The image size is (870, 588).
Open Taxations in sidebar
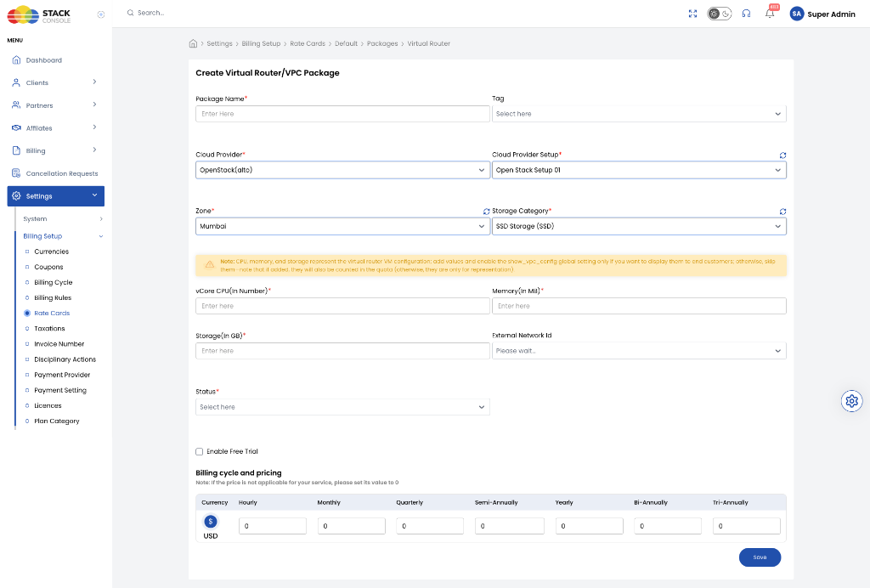49,328
